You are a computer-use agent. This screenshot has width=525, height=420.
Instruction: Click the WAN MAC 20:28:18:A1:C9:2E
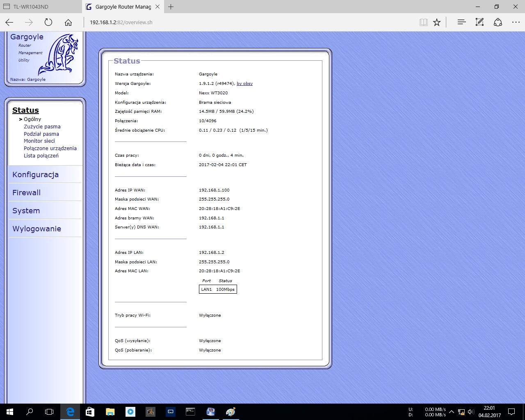219,209
